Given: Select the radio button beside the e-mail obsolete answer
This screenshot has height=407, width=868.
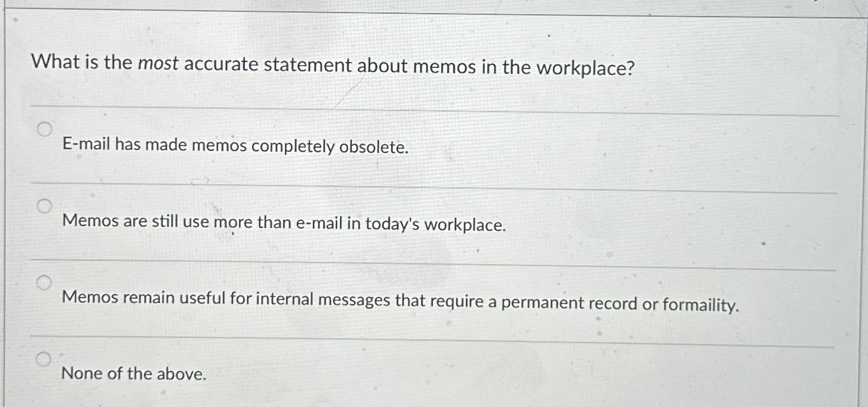Looking at the screenshot, I should pyautogui.click(x=45, y=129).
